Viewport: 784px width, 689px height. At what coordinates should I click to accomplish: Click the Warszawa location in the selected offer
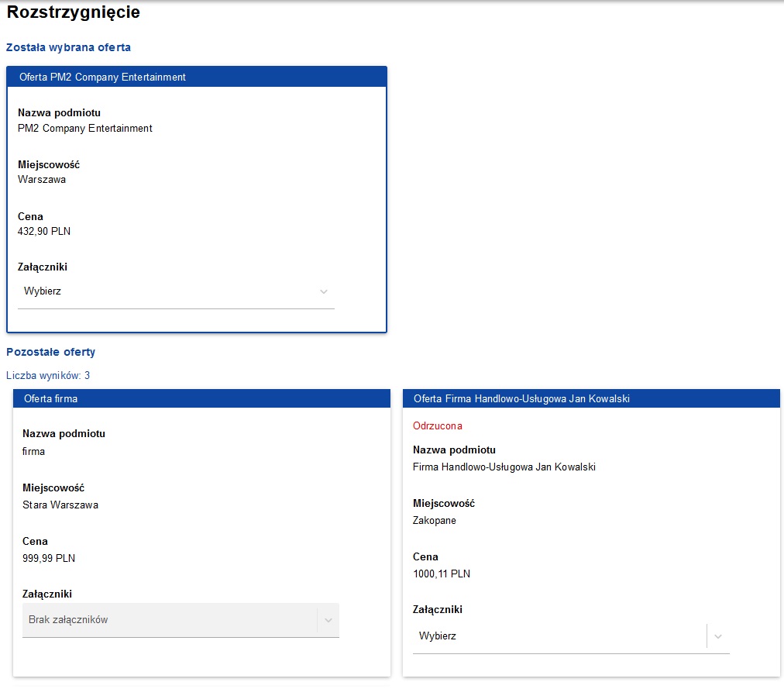coord(42,180)
